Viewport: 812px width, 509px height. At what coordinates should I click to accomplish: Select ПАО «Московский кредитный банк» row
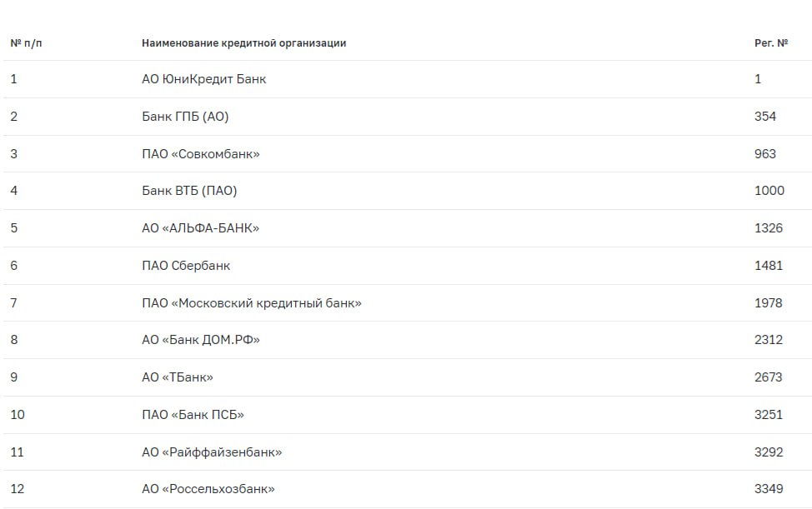(252, 303)
